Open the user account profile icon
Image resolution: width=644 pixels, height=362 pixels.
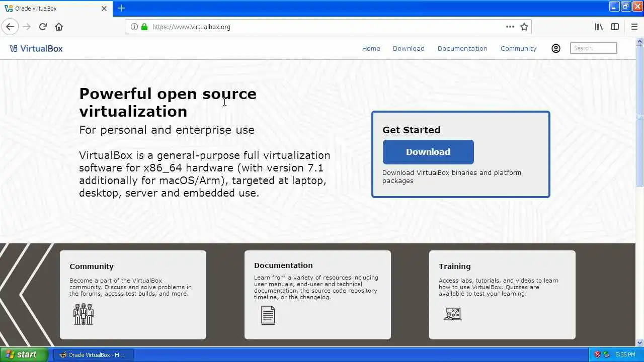pos(556,48)
